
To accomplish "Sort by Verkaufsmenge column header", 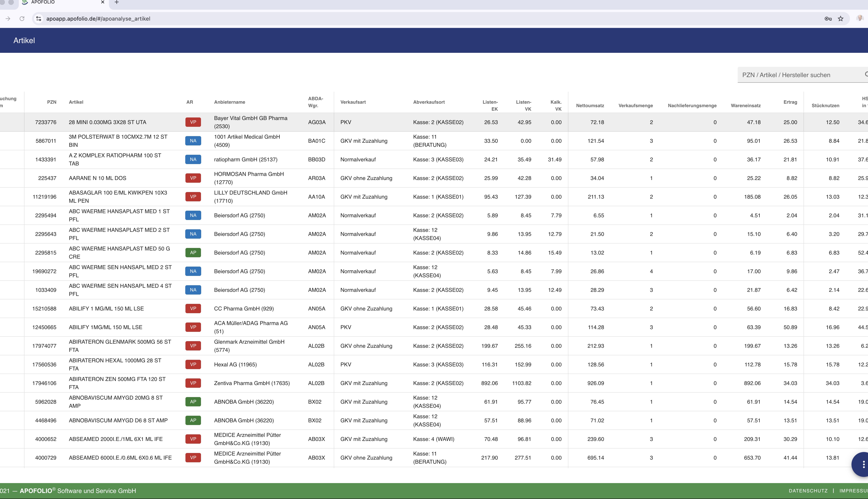I will [635, 106].
